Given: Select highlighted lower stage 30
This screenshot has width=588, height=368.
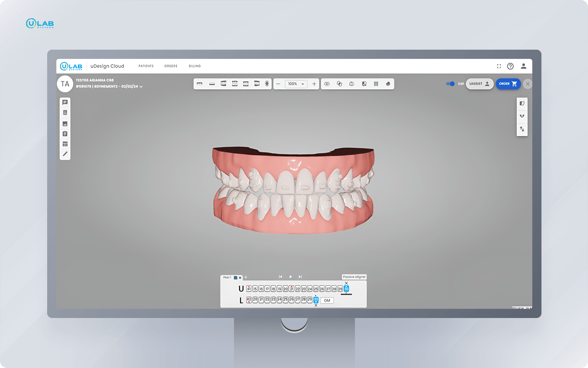Looking at the screenshot, I should point(316,300).
